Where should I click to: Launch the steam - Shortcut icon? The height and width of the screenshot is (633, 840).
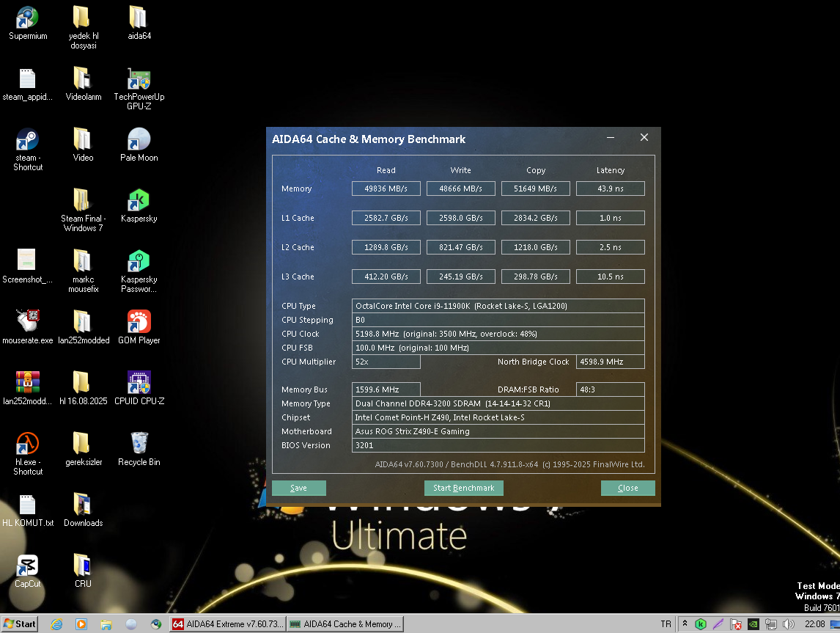point(28,150)
